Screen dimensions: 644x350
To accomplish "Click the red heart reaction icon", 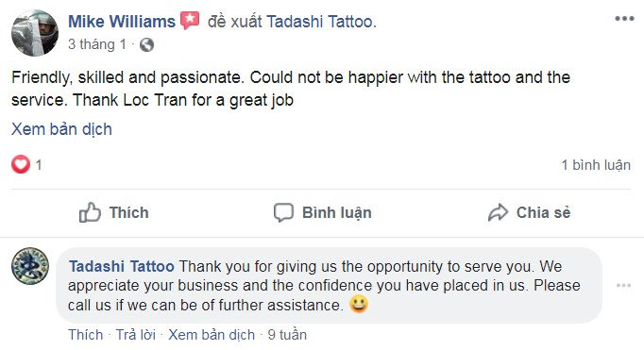I will coord(21,164).
